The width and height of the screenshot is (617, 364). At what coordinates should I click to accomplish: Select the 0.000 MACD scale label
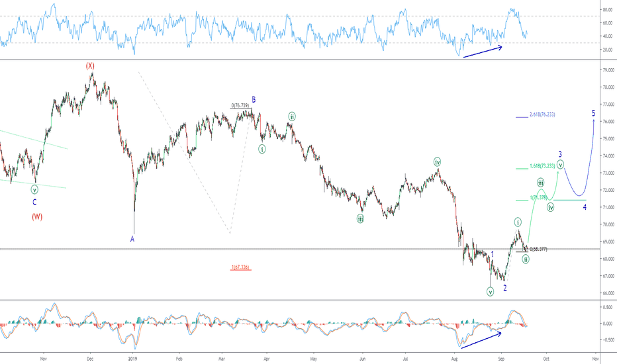pyautogui.click(x=608, y=324)
